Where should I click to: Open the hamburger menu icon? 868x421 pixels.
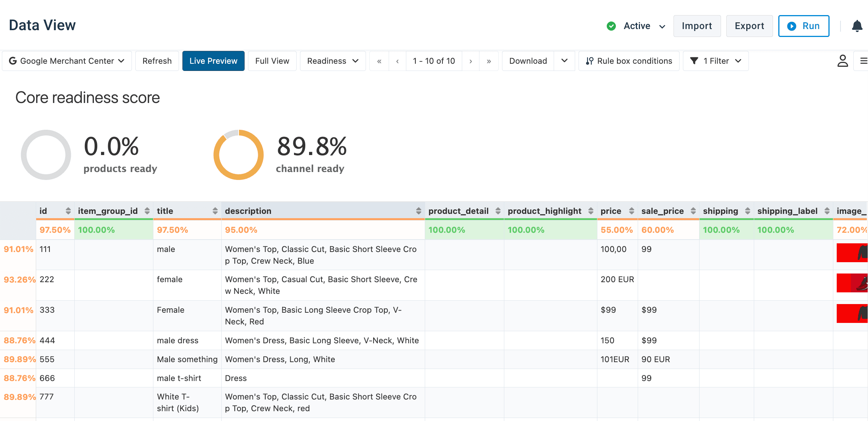pos(863,61)
